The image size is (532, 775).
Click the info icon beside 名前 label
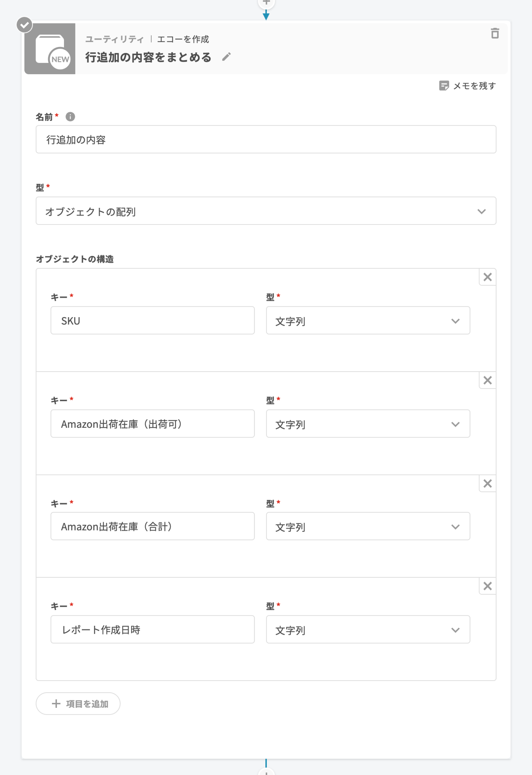pyautogui.click(x=70, y=117)
